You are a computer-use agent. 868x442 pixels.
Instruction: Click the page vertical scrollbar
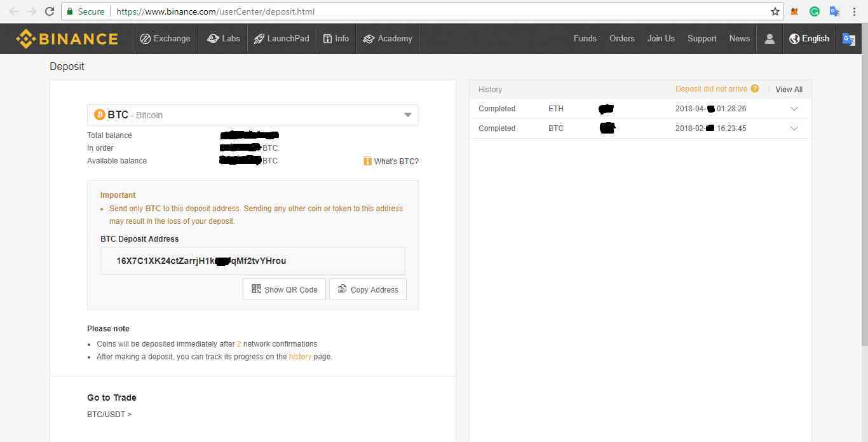864,184
